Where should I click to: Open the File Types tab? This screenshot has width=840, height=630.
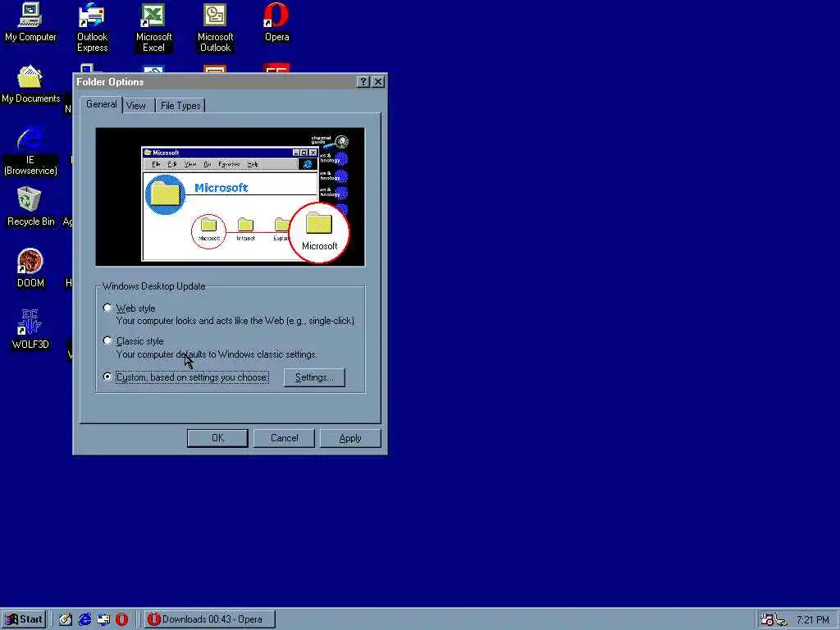pos(180,106)
